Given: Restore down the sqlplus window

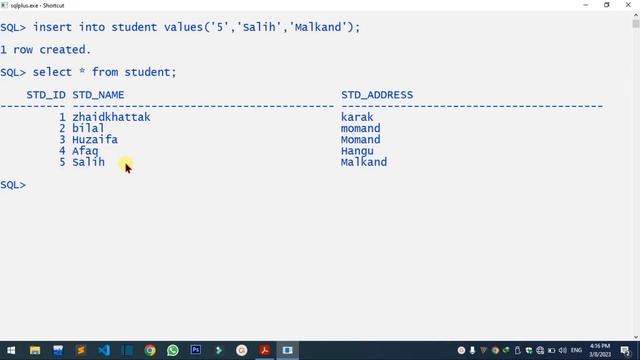Looking at the screenshot, I should coord(607,5).
